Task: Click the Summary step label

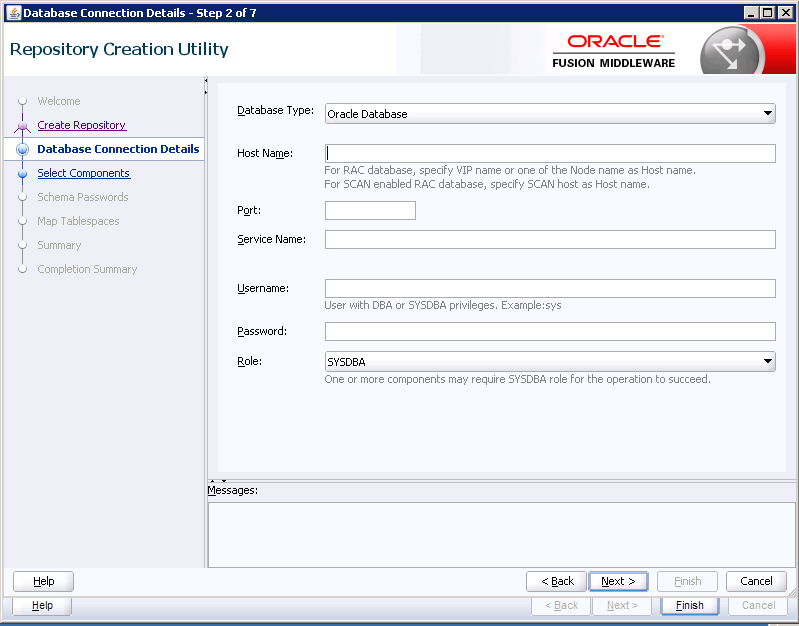Action: pos(59,245)
